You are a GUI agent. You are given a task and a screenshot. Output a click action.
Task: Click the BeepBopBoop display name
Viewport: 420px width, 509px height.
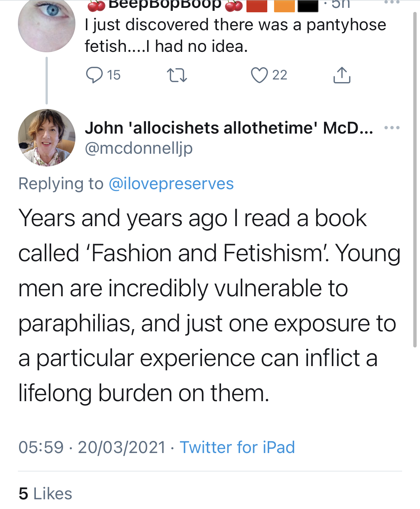point(165,4)
